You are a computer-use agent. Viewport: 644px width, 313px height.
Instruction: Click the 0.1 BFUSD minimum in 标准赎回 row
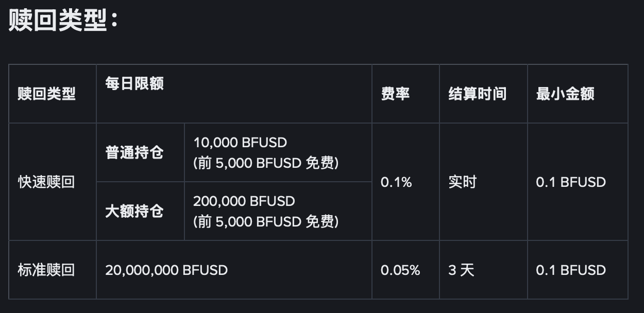[571, 270]
